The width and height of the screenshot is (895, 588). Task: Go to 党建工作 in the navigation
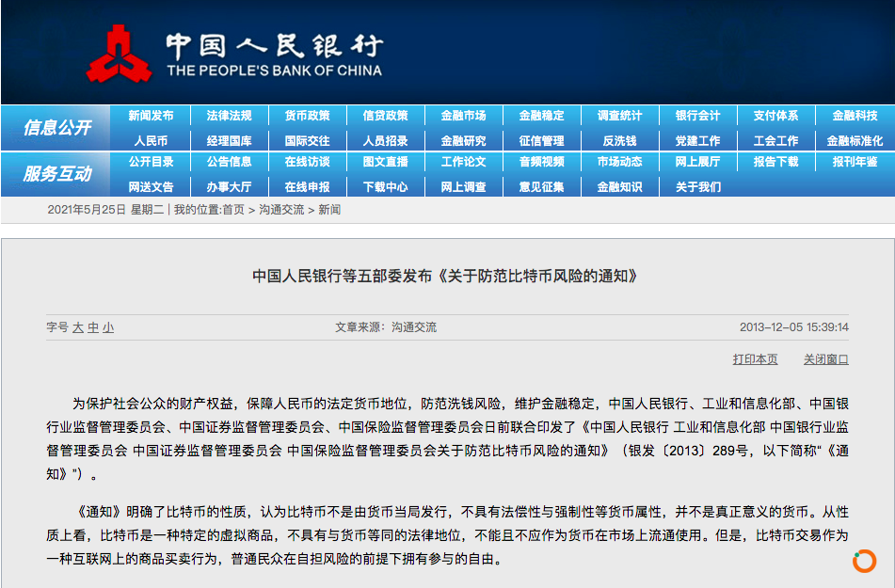click(x=698, y=141)
